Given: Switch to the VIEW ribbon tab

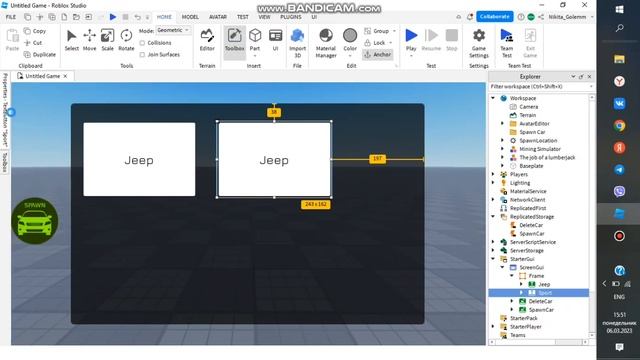Looking at the screenshot, I should (x=264, y=17).
